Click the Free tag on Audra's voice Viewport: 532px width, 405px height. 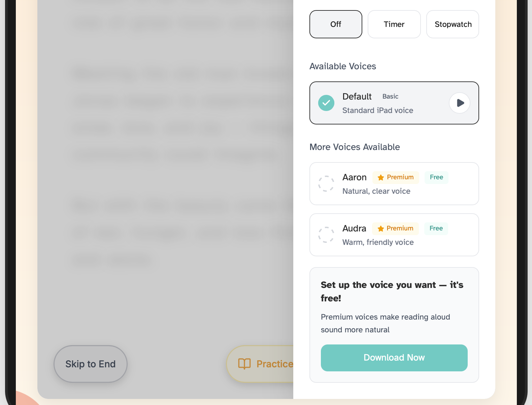tap(436, 228)
